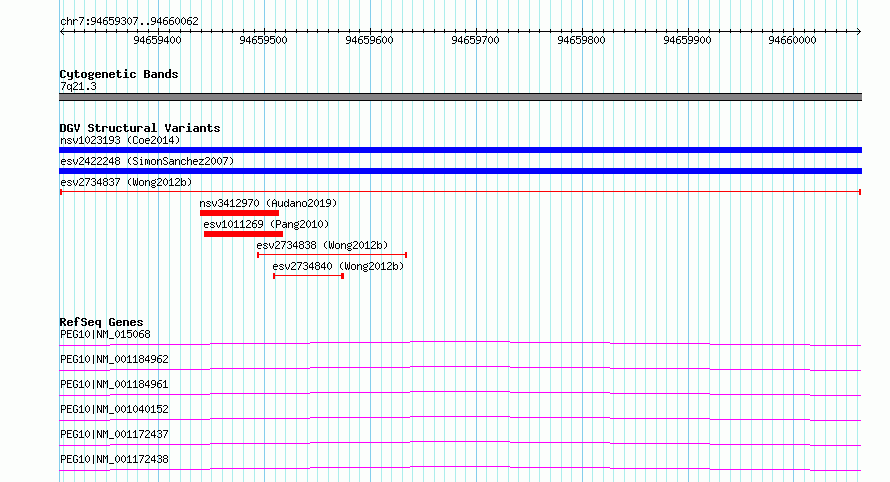Select the magenta PEG10|NM_001172438 gene line
Image resolution: width=890 pixels, height=482 pixels.
tap(460, 468)
